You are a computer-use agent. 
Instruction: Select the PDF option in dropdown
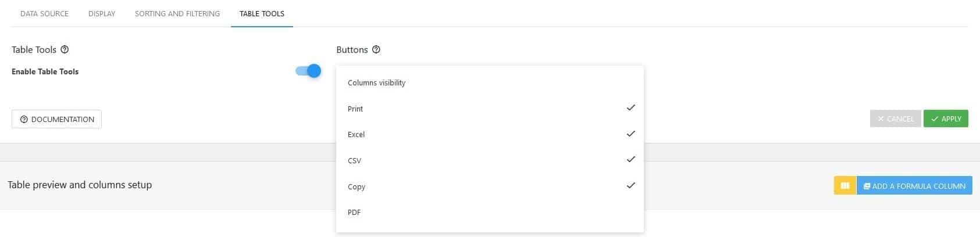(x=490, y=212)
